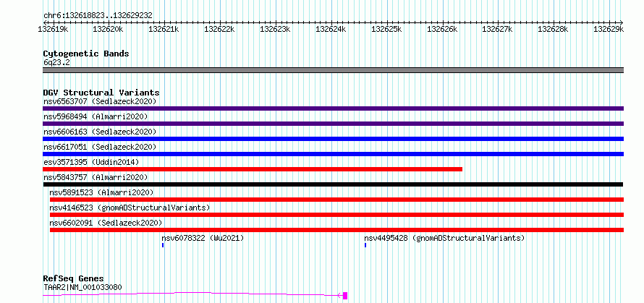Click the 6q23.2 band label
Screen dimensions: 644x303
(x=56, y=63)
